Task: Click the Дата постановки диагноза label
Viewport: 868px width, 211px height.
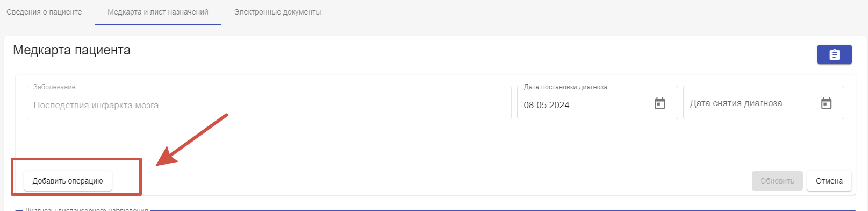Action: coord(565,87)
